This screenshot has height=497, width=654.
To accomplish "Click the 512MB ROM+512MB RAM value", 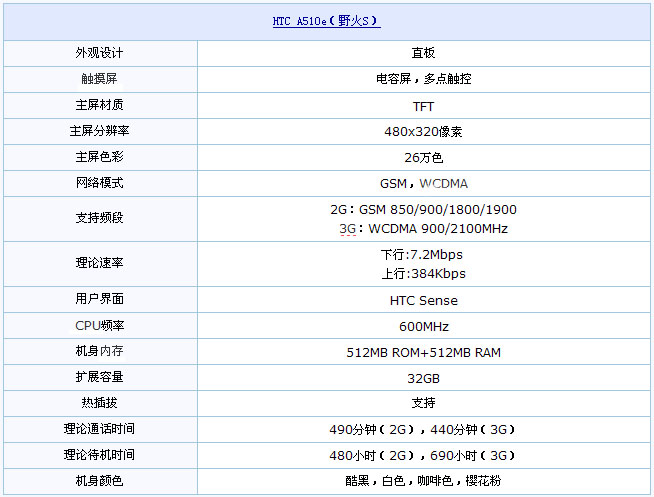I will (423, 353).
